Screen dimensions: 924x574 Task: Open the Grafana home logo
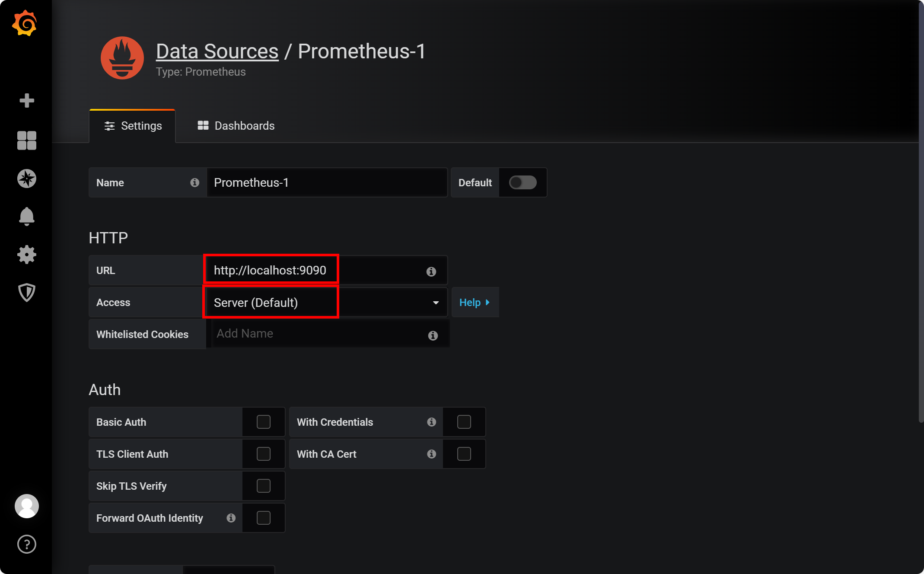click(25, 23)
